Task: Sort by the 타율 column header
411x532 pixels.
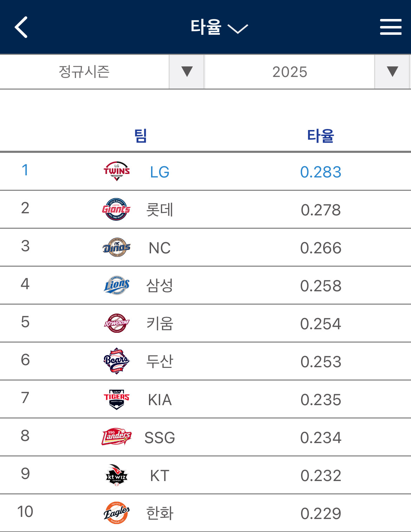Action: 320,136
